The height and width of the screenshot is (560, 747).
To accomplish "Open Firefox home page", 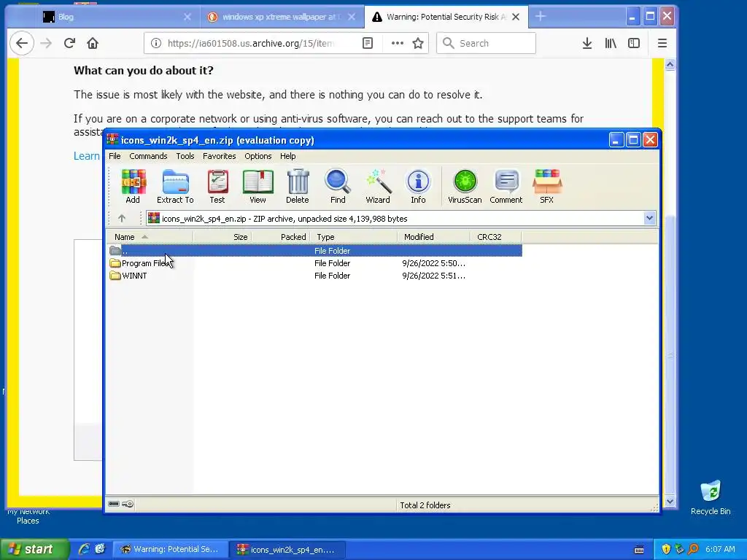I will pos(93,43).
